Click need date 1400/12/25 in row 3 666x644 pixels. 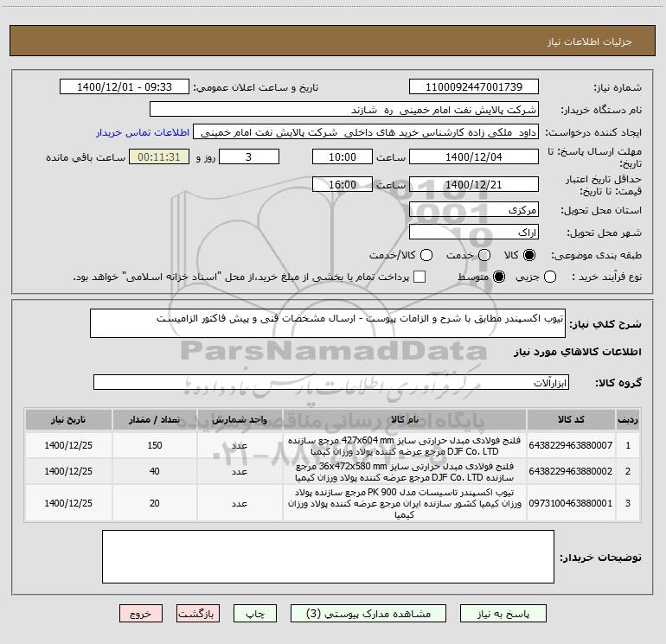coord(68,503)
